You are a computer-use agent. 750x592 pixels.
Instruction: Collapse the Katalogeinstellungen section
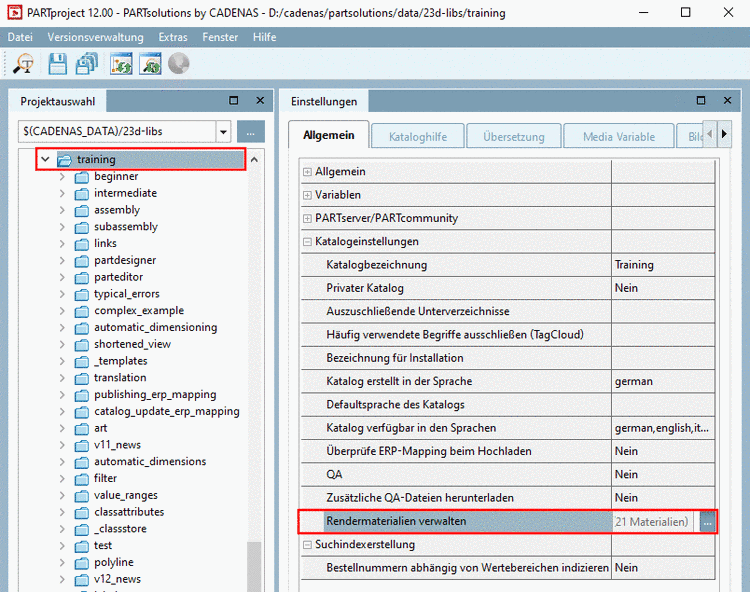point(308,242)
